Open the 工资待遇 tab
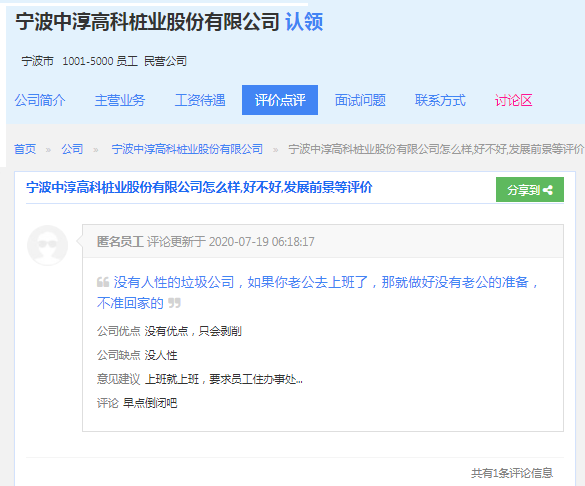585x486 pixels. 200,100
